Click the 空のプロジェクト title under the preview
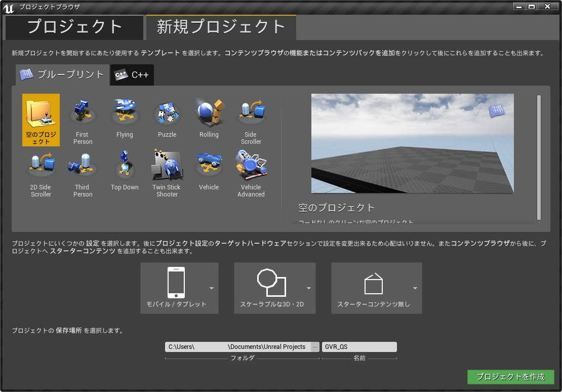Image resolution: width=562 pixels, height=392 pixels. 337,208
